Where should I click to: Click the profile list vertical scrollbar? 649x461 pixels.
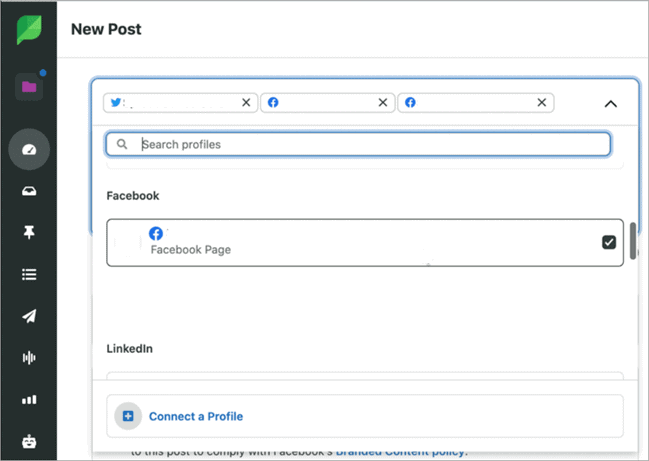633,240
